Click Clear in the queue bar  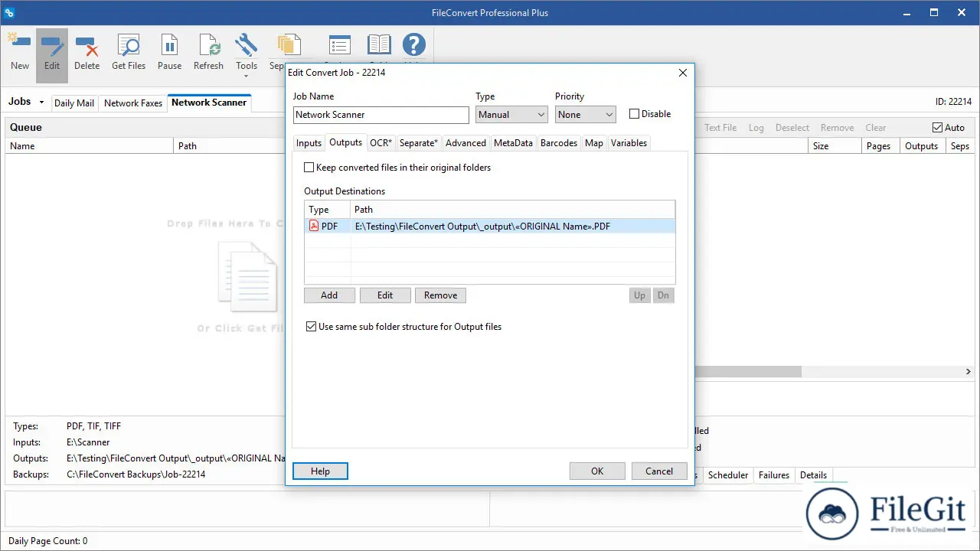876,128
